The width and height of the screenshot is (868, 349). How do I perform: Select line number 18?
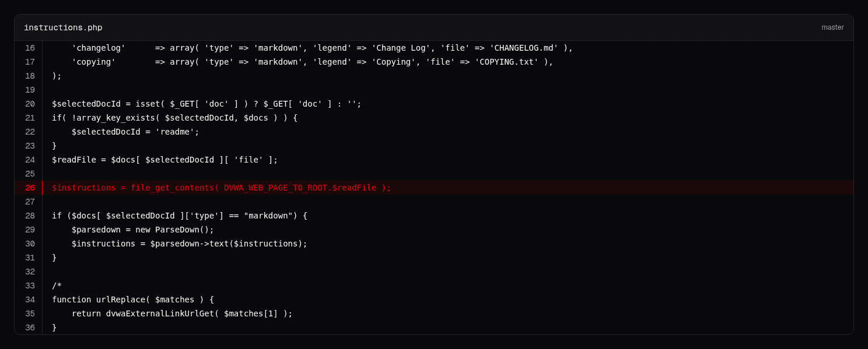tap(30, 76)
